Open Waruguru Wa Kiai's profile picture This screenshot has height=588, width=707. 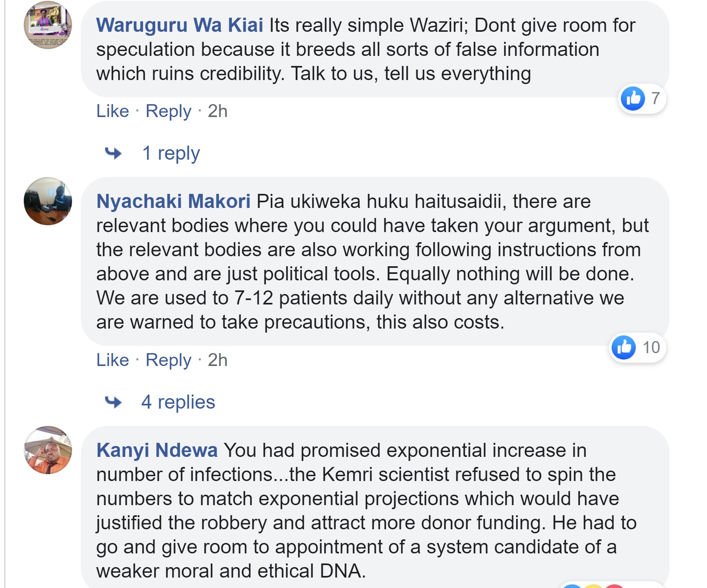click(48, 25)
